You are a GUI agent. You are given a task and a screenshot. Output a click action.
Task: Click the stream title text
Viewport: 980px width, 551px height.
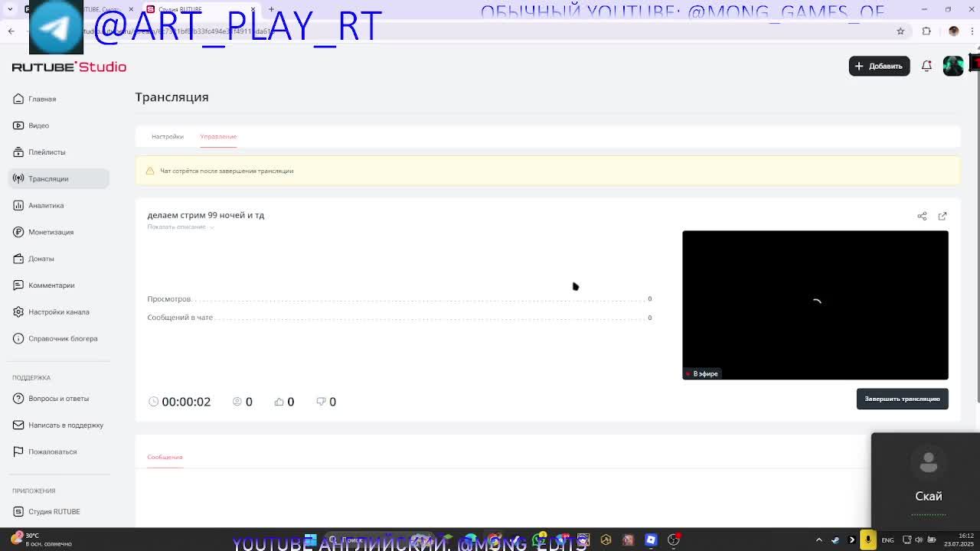(x=205, y=215)
